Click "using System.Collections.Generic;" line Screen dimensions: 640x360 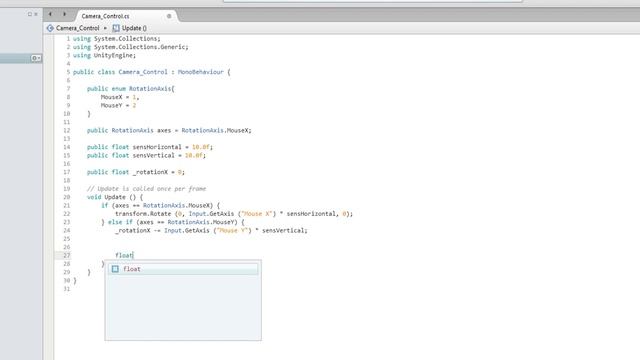tap(131, 47)
